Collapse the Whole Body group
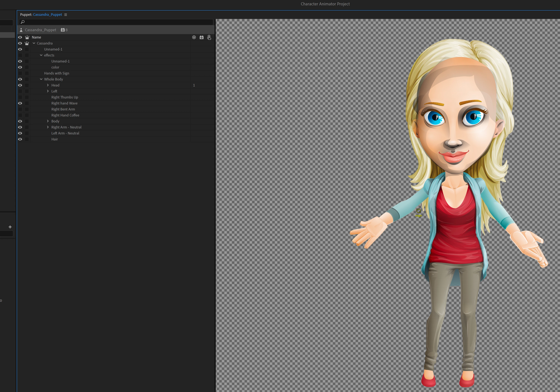 41,79
